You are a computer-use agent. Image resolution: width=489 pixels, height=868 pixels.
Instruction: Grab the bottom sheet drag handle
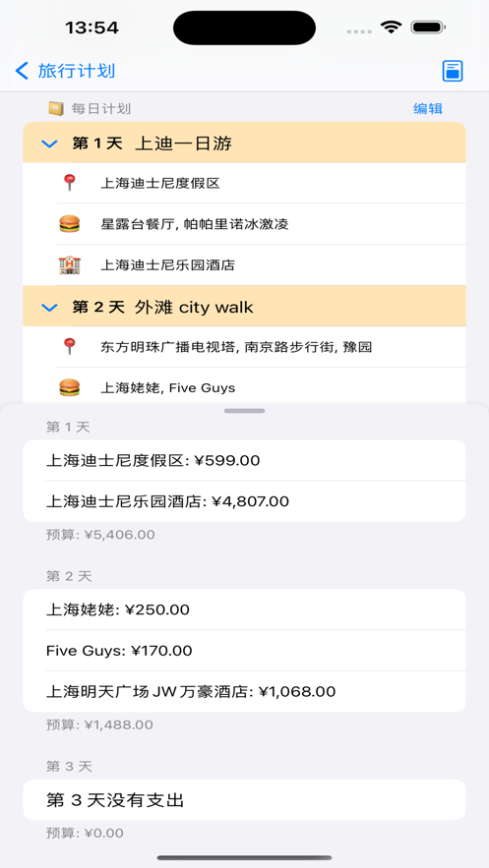pos(244,411)
